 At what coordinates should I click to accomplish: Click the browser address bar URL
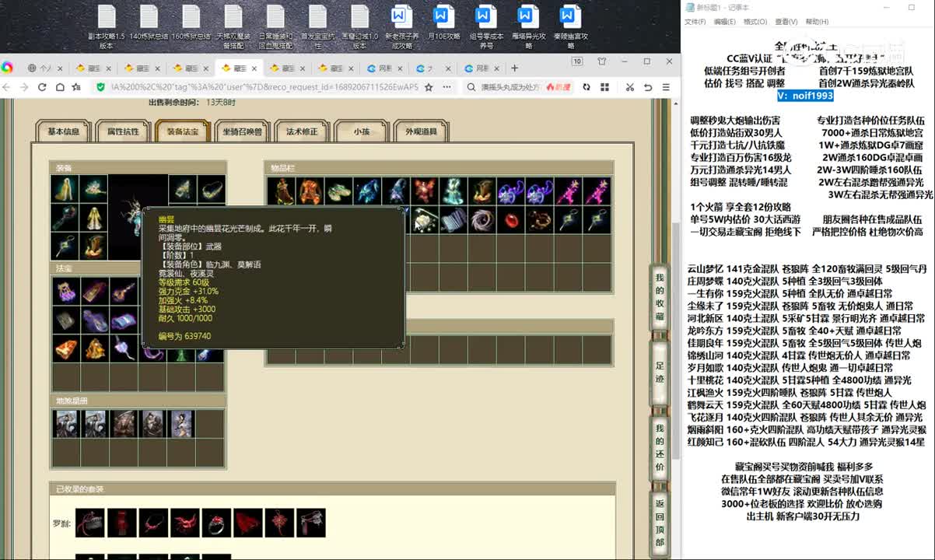click(264, 87)
